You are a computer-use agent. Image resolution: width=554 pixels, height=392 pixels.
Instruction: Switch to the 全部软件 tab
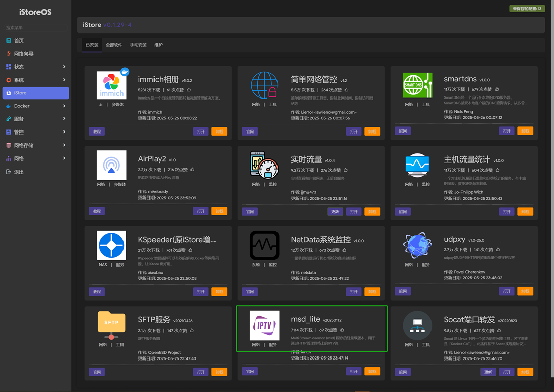(114, 45)
